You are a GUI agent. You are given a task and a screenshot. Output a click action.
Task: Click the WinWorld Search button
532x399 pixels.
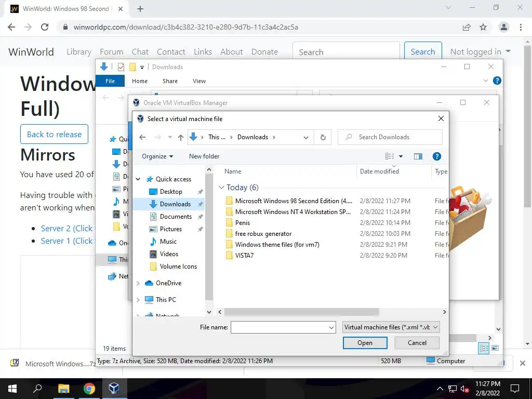point(423,52)
